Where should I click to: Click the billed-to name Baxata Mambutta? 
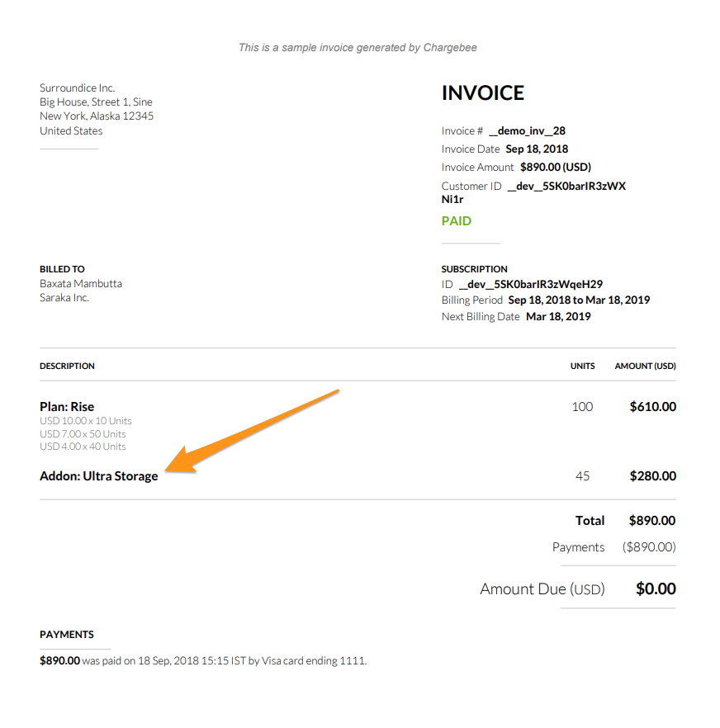(81, 284)
